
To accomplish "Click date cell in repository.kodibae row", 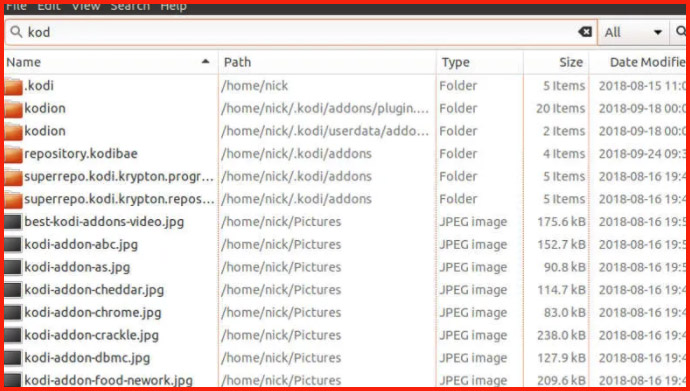I will (x=642, y=154).
